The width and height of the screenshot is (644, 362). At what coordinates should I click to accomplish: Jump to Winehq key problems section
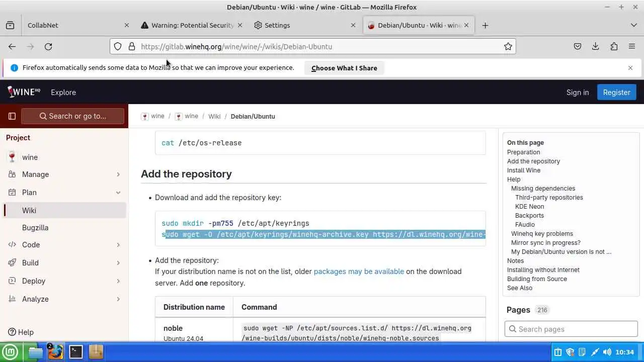(x=542, y=234)
